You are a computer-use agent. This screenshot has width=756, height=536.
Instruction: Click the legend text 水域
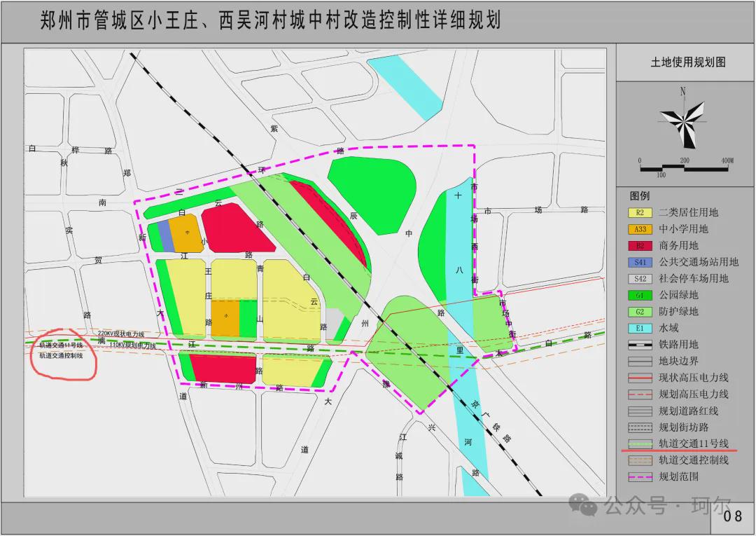pos(668,328)
